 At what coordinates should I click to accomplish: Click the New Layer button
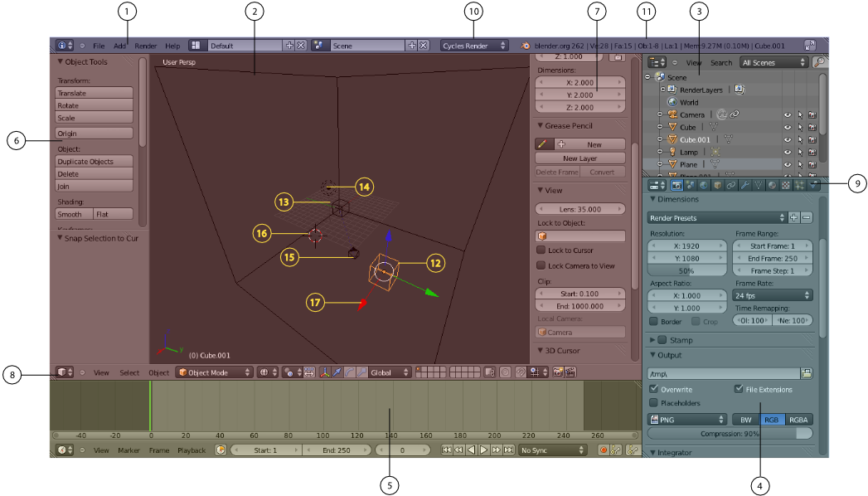pyautogui.click(x=580, y=158)
